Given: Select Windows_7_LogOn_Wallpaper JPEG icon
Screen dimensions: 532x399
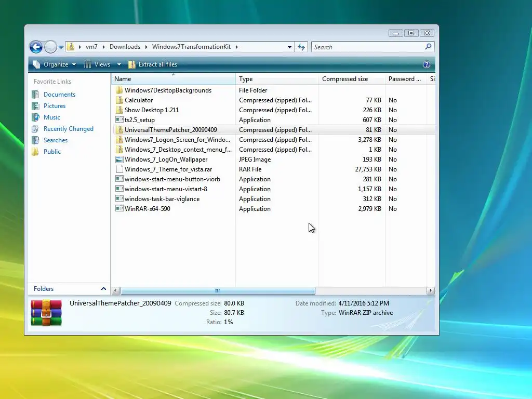Looking at the screenshot, I should [x=119, y=159].
